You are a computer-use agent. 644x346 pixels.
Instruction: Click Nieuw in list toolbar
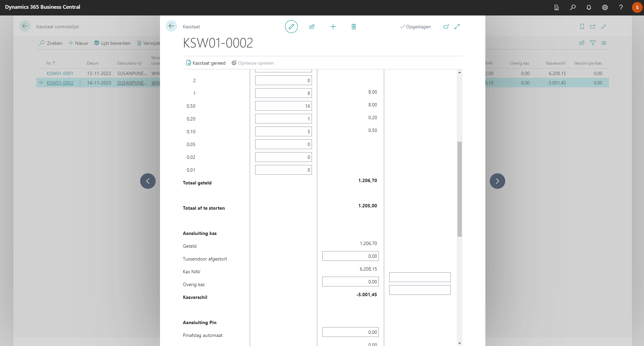[78, 43]
